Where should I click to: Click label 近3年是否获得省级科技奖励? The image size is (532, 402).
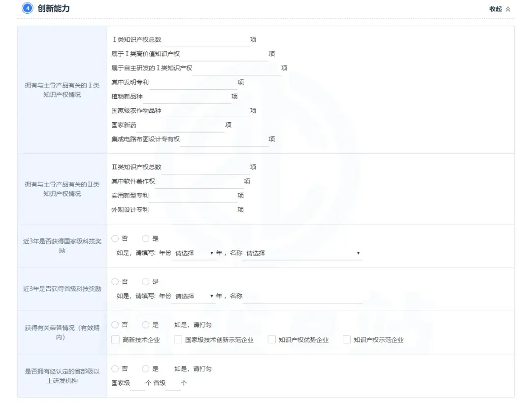tap(62, 289)
